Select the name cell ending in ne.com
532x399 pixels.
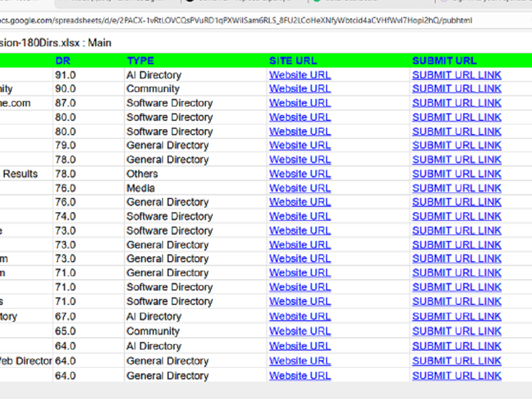point(27,103)
